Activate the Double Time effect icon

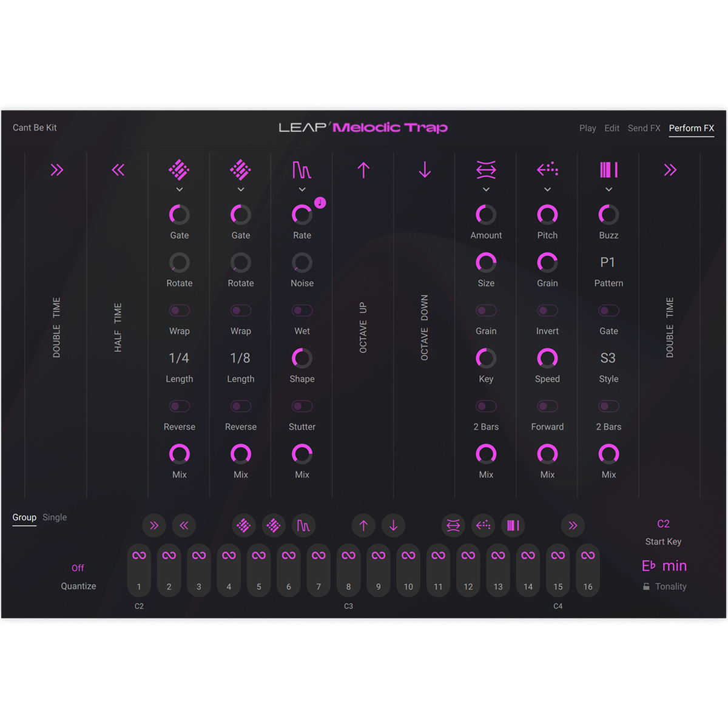pos(58,170)
